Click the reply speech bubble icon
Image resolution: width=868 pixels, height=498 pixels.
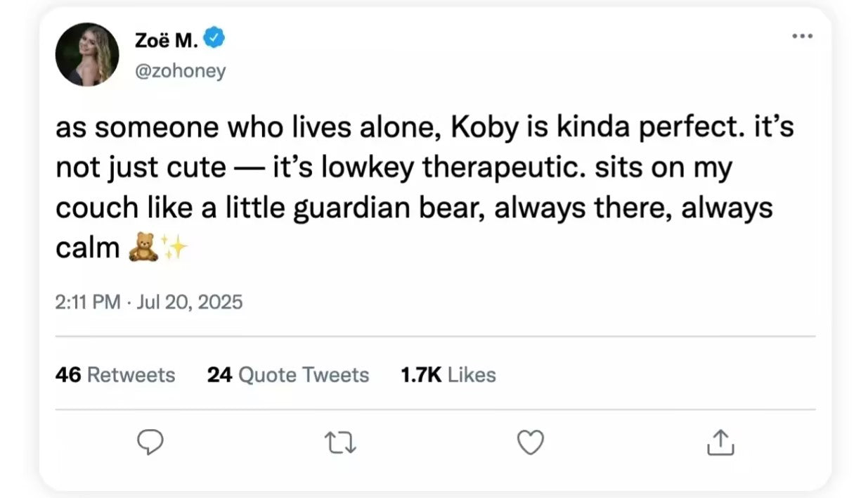(x=149, y=442)
